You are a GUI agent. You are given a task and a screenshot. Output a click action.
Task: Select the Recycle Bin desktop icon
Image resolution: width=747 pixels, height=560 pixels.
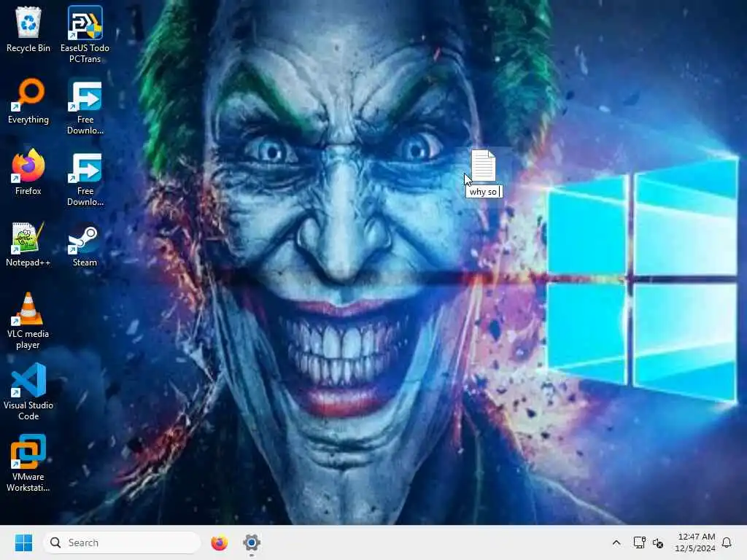(x=28, y=29)
